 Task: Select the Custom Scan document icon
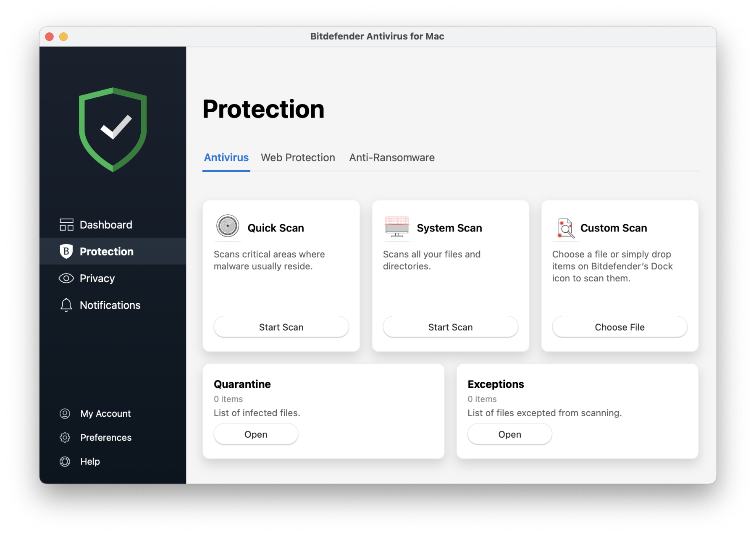coord(565,228)
